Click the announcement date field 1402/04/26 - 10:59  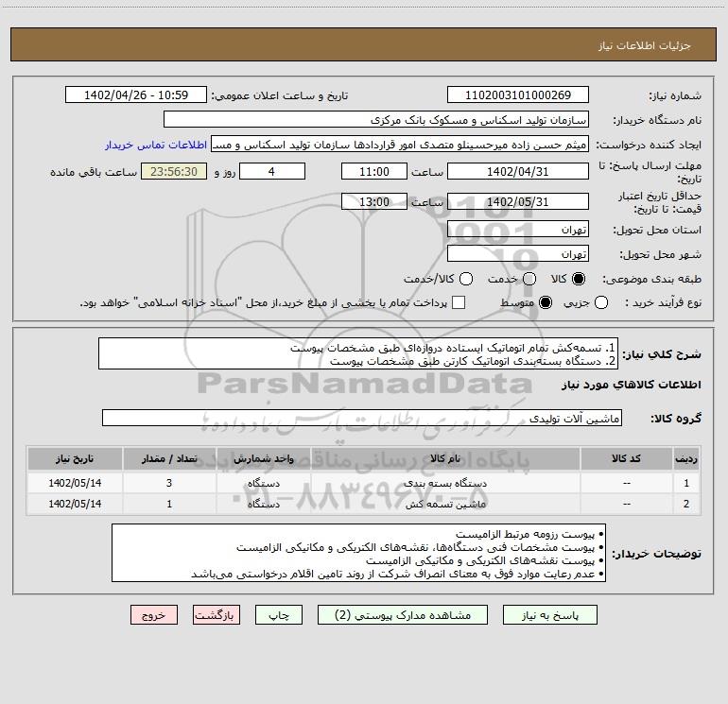[x=136, y=95]
